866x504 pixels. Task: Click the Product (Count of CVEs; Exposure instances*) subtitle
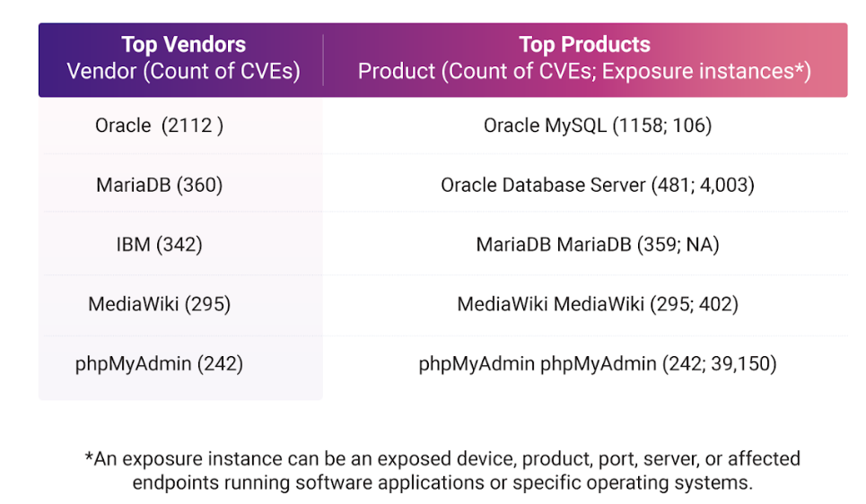coord(584,71)
